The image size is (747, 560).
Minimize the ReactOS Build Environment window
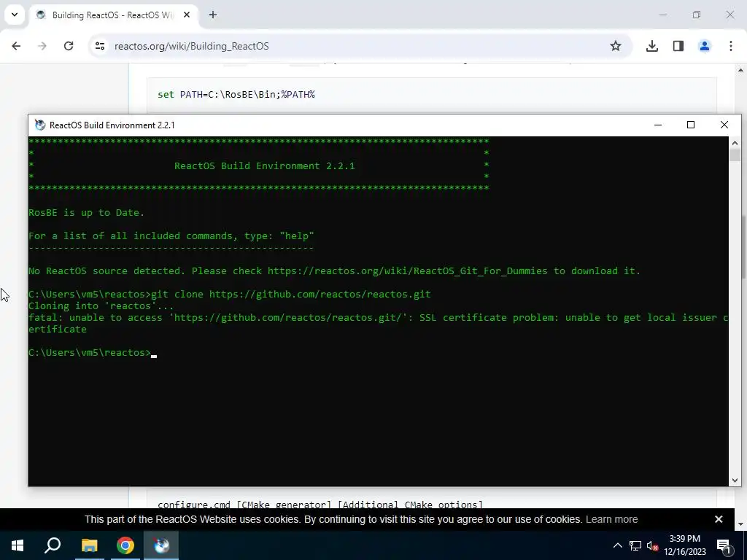click(x=658, y=125)
